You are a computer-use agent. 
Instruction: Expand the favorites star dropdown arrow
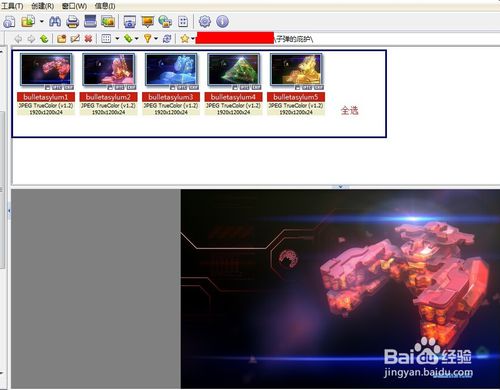pos(192,39)
